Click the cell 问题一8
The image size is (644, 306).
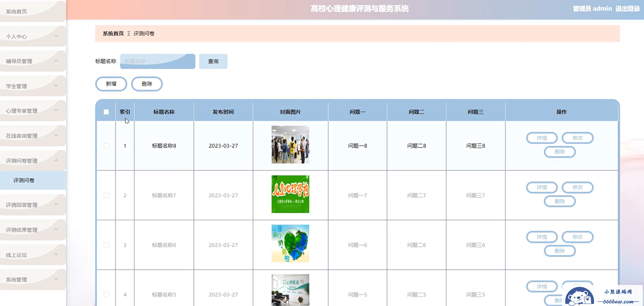pyautogui.click(x=358, y=146)
